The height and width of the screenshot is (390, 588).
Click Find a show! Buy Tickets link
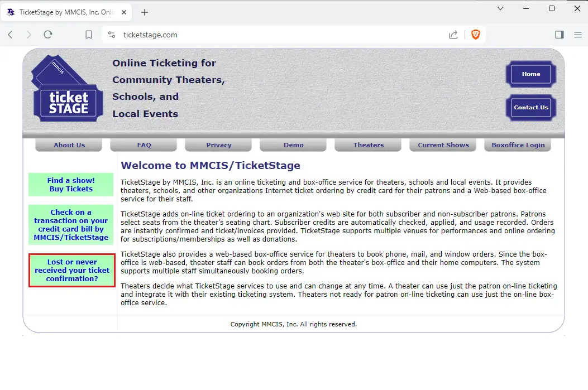pyautogui.click(x=71, y=185)
